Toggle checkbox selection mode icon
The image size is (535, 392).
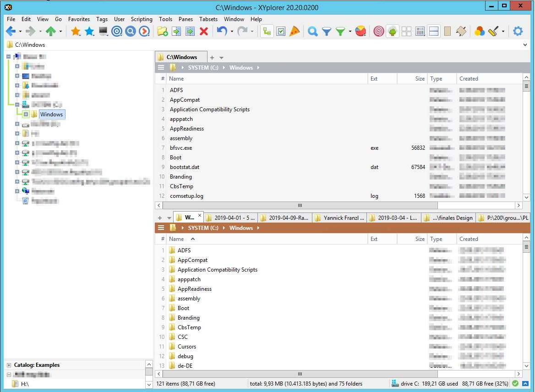[x=281, y=31]
